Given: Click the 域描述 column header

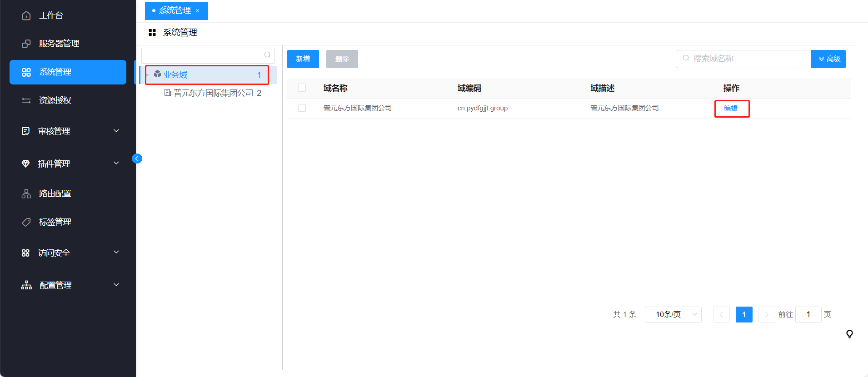Looking at the screenshot, I should (x=603, y=88).
